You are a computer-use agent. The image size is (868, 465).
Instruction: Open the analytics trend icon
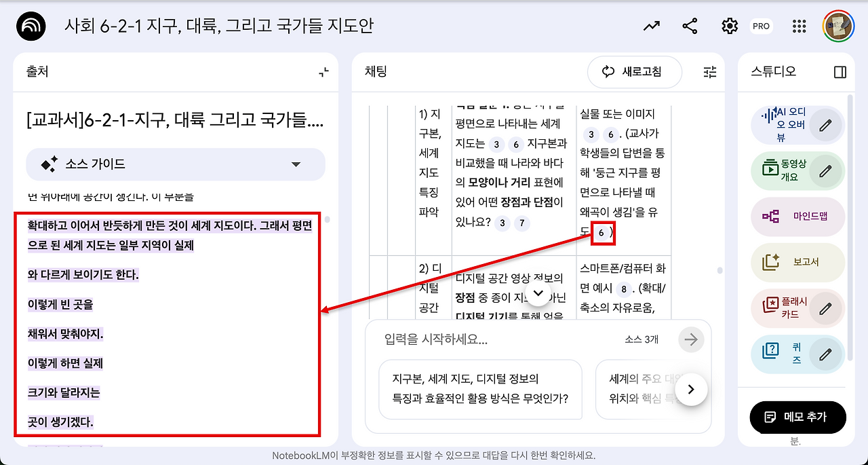[652, 26]
